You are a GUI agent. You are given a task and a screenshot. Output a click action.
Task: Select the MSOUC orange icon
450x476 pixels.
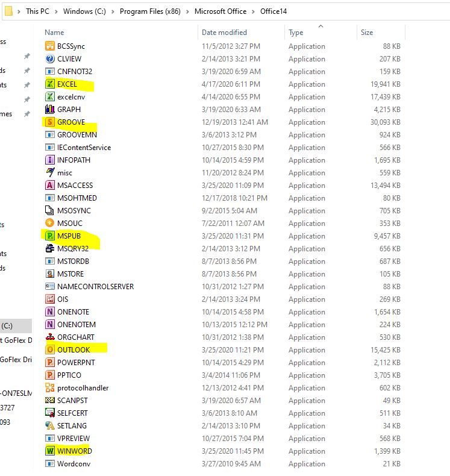(x=50, y=223)
